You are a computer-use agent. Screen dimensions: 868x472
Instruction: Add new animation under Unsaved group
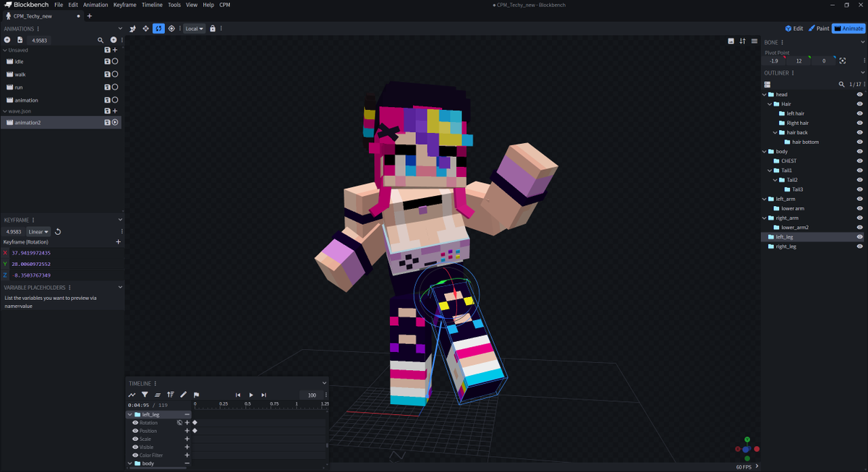pos(115,51)
